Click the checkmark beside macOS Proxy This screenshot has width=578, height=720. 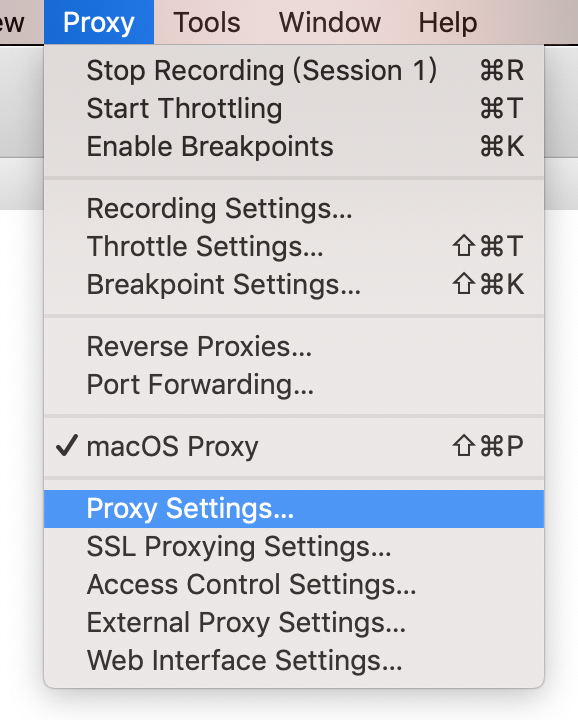pos(67,445)
